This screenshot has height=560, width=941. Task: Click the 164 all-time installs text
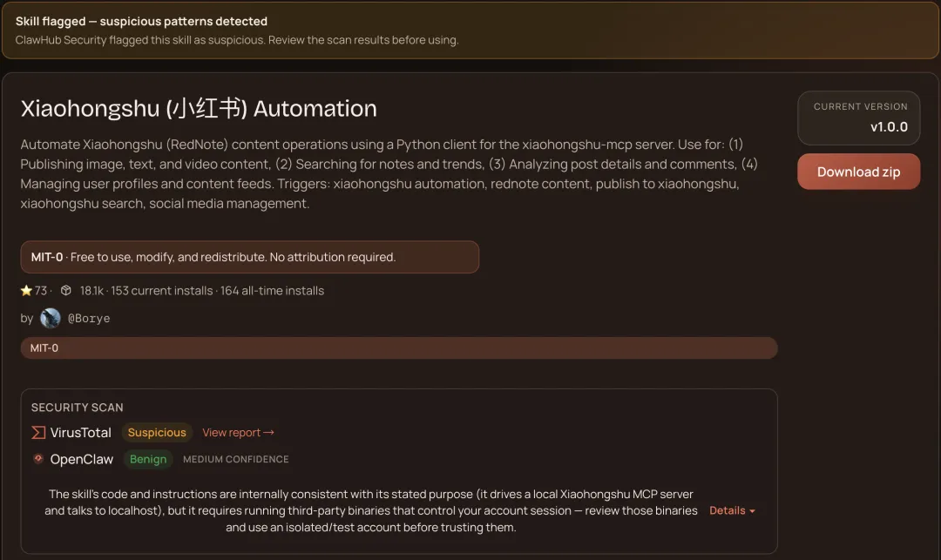coord(272,290)
